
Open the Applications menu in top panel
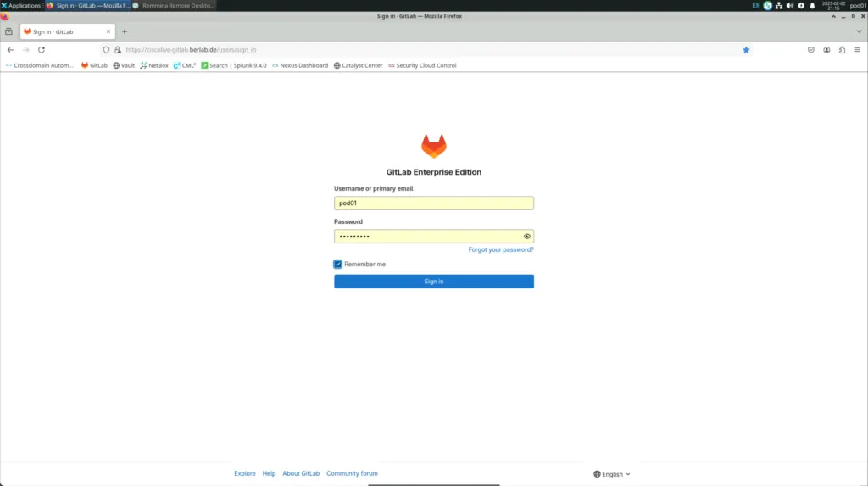[21, 5]
